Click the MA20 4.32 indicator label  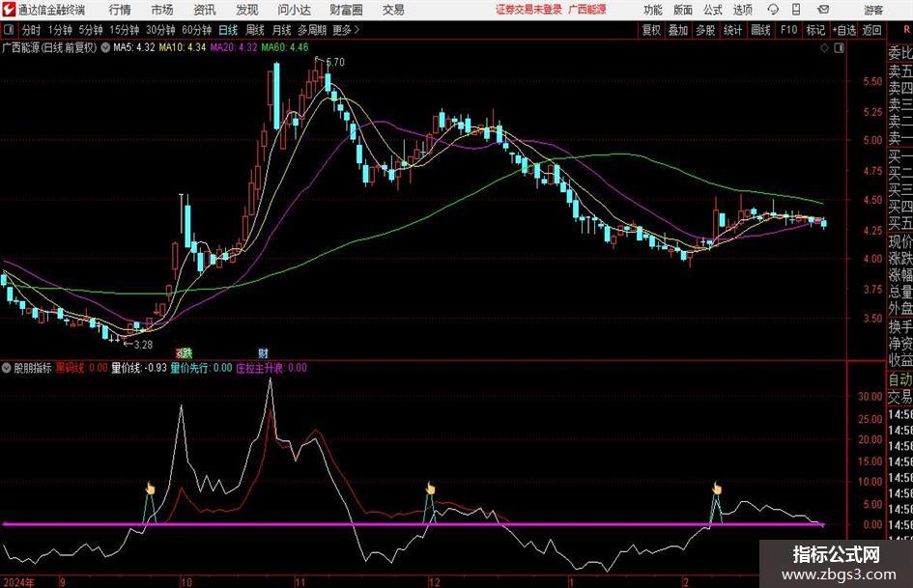pos(234,47)
